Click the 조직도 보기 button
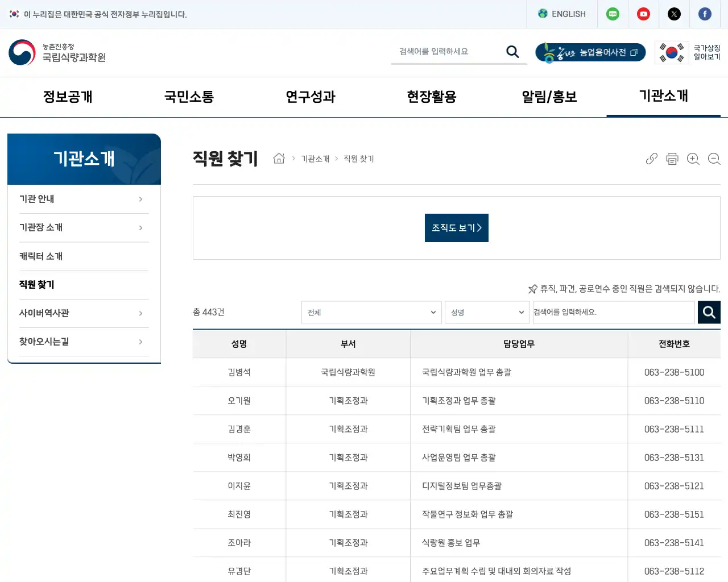This screenshot has width=728, height=582. pyautogui.click(x=456, y=228)
